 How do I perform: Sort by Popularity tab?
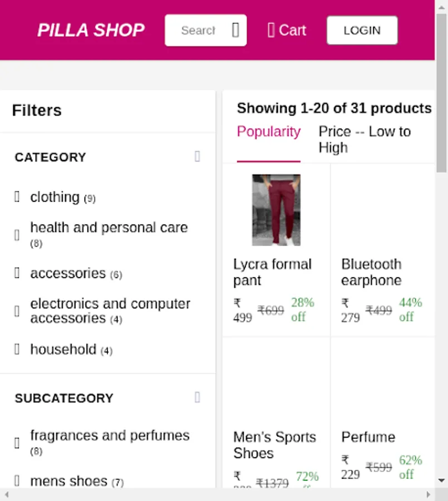tap(268, 132)
